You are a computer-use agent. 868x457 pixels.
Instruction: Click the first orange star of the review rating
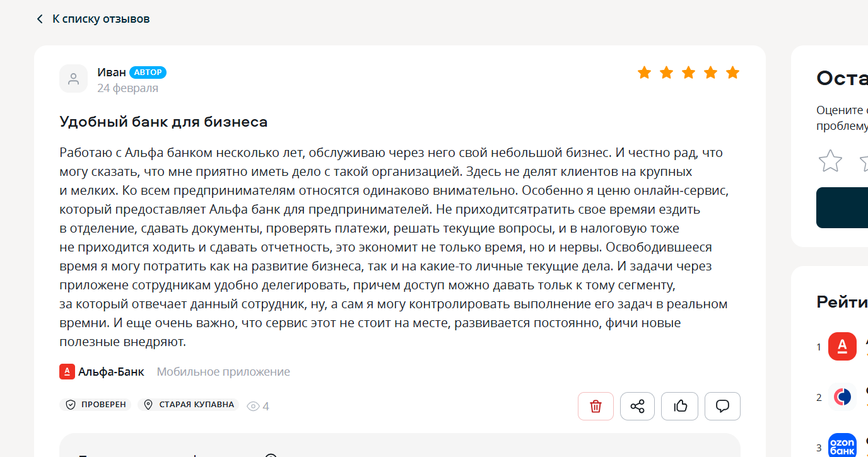(644, 72)
